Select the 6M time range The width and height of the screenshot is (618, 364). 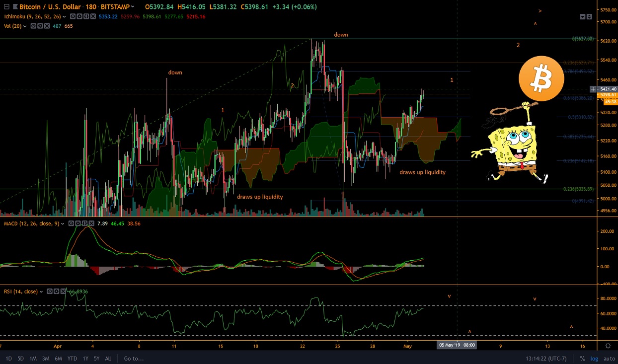point(59,359)
